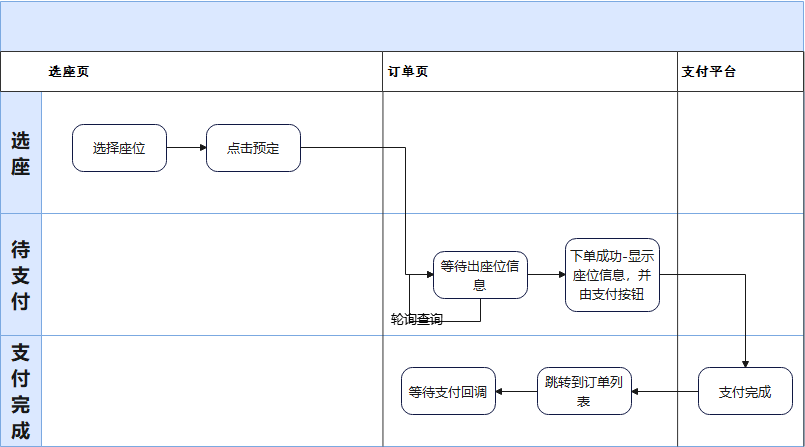805x447 pixels.
Task: Select the 支付完成 node
Action: pyautogui.click(x=745, y=391)
